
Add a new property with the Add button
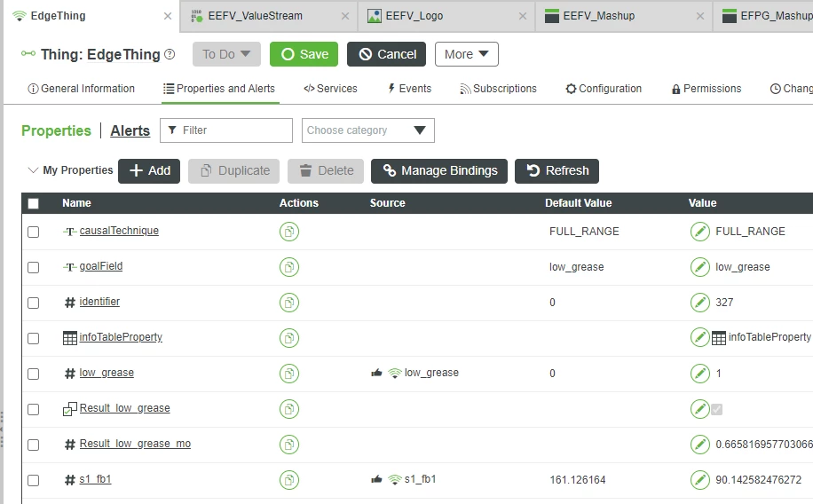149,170
